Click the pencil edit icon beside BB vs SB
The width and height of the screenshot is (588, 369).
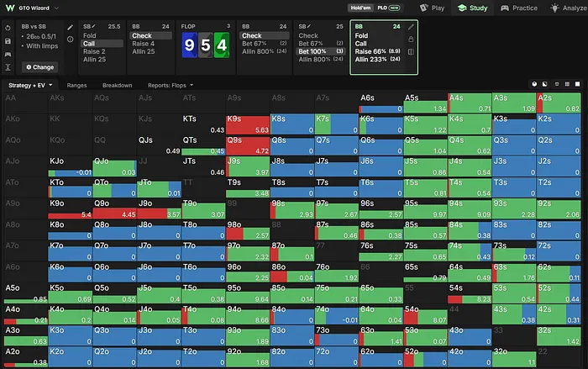(70, 28)
